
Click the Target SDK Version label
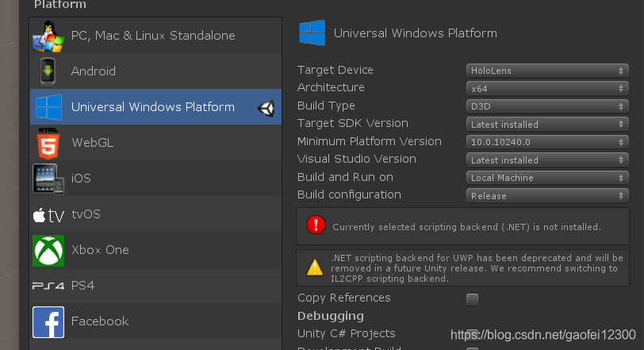coord(353,123)
